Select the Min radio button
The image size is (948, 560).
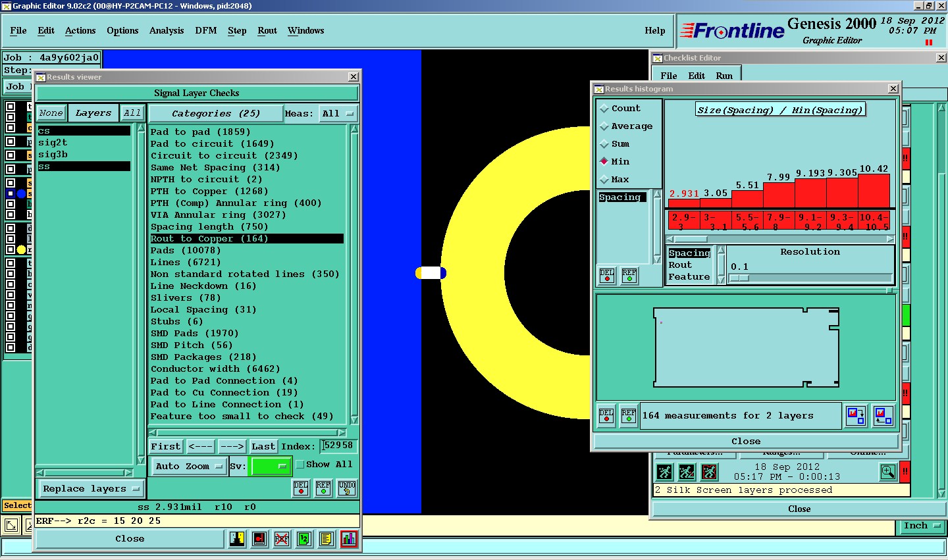(604, 161)
